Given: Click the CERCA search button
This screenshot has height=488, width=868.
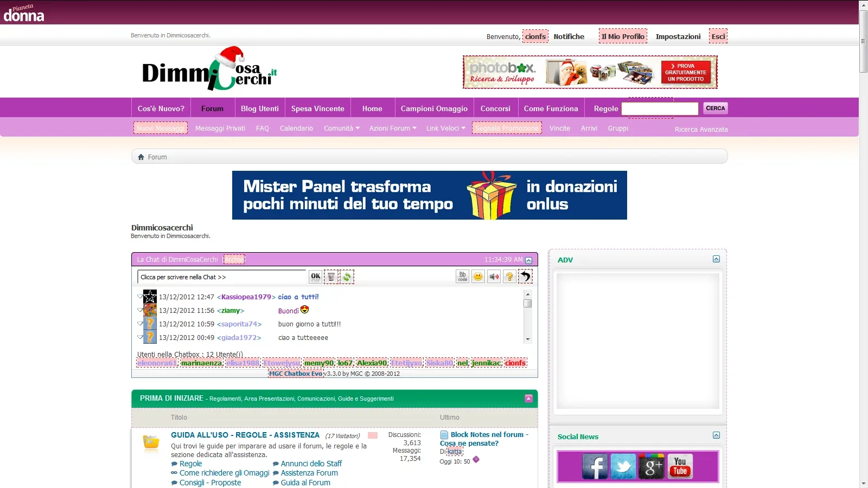Looking at the screenshot, I should [715, 108].
